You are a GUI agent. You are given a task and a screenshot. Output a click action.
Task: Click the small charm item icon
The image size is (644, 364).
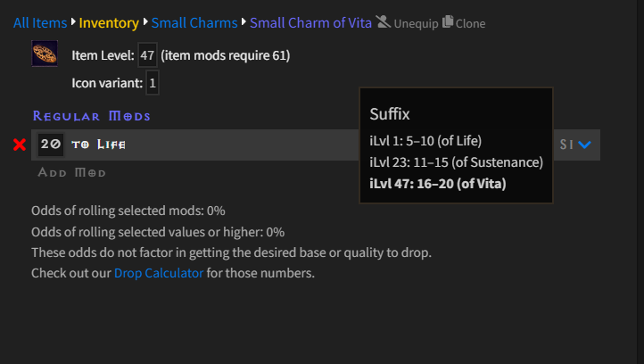(45, 54)
